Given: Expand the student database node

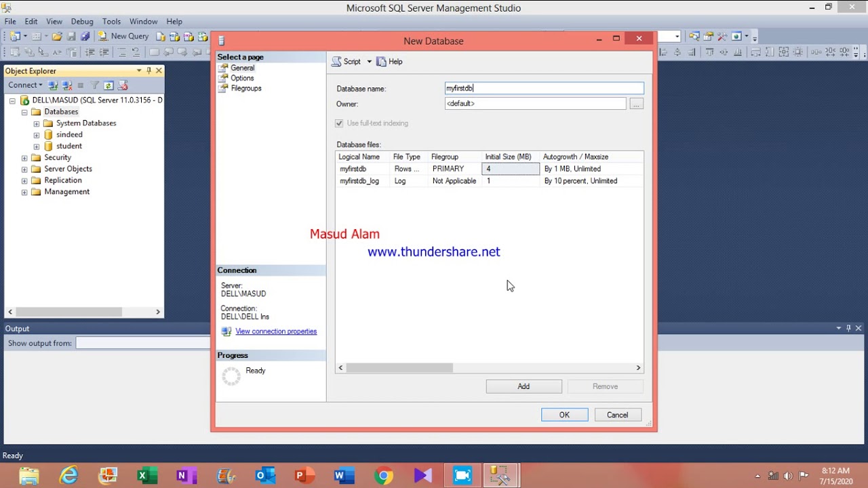Looking at the screenshot, I should tap(37, 146).
